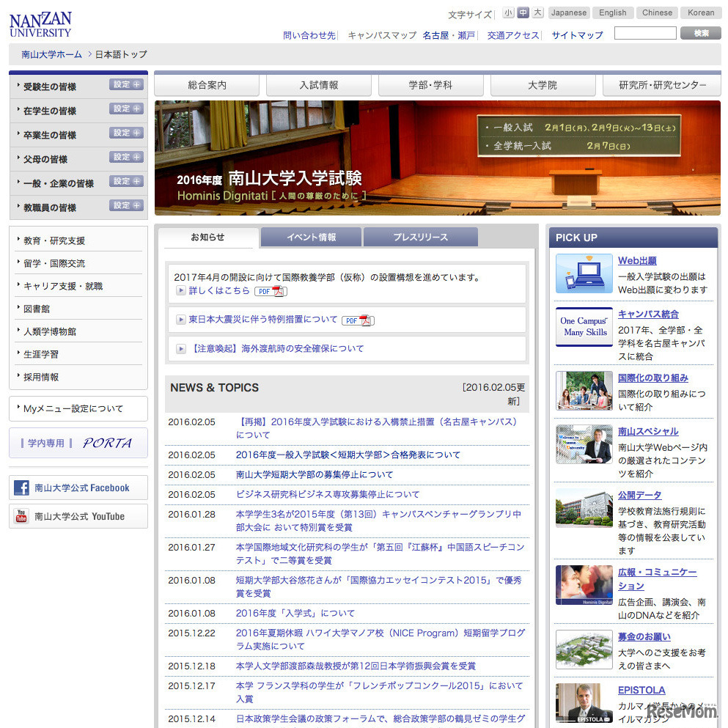The image size is (728, 728).
Task: Expand 設定 for 教職員の皆様
Action: coord(126,205)
